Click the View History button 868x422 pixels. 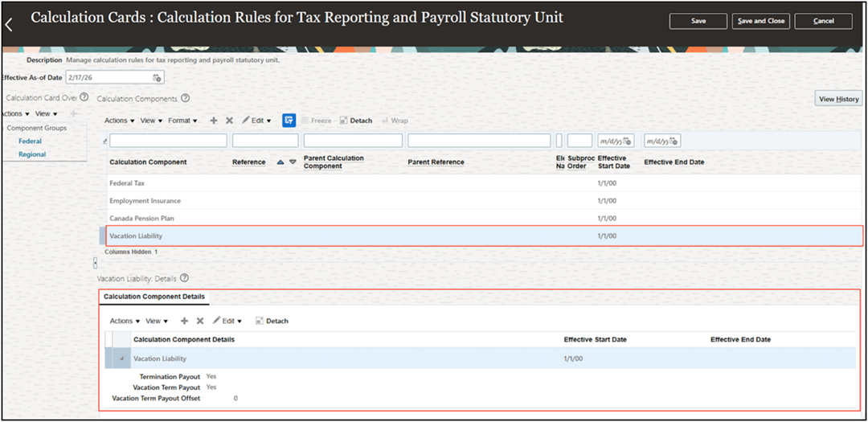[x=838, y=99]
